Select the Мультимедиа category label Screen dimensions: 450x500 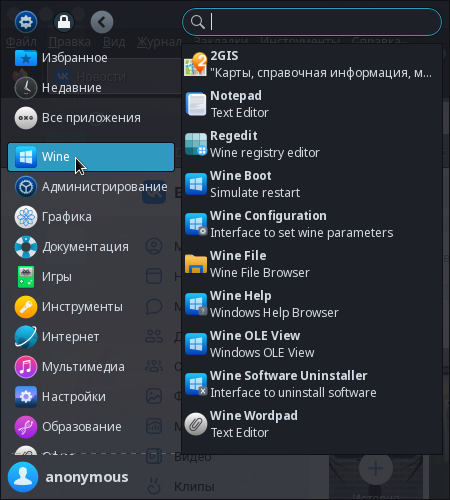click(83, 367)
